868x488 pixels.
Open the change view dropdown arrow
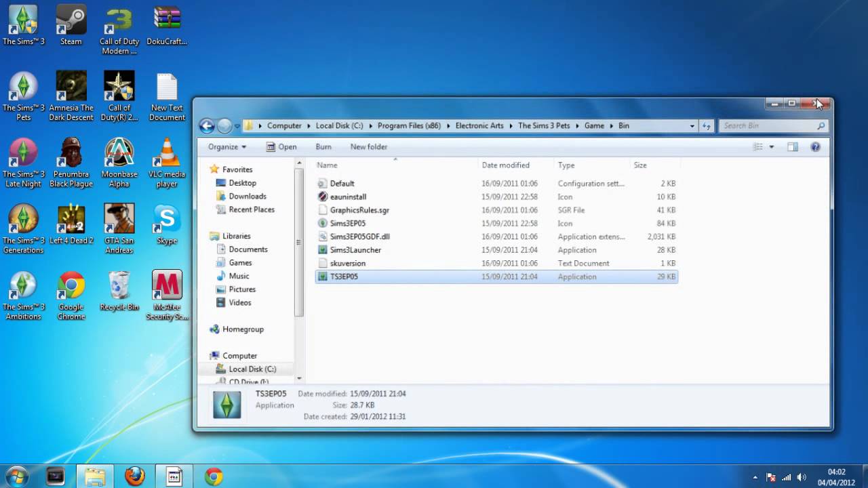tap(772, 146)
